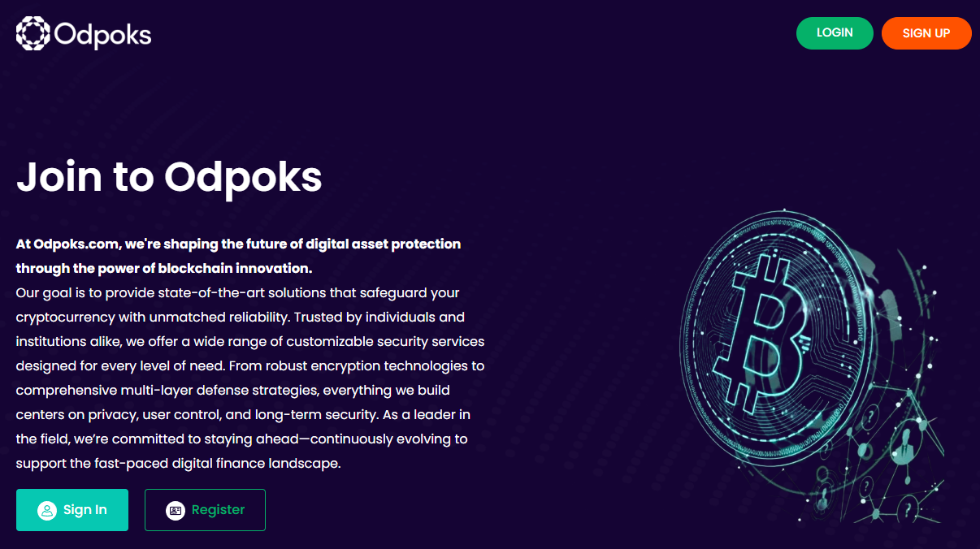The image size is (980, 549).
Task: Click the Odpoks wordmark in header
Action: coord(102,34)
